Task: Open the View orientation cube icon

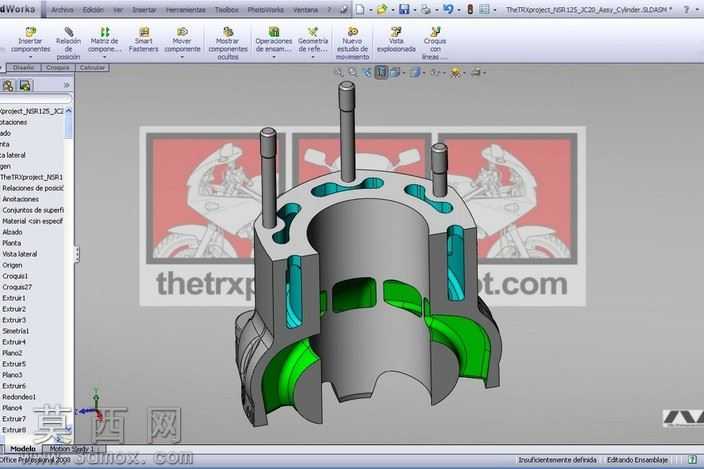Action: point(395,72)
